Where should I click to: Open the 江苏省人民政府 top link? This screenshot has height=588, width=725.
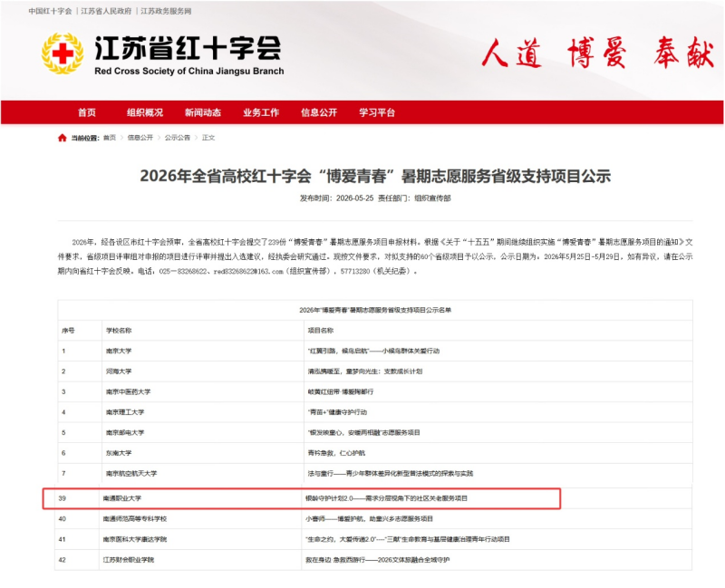tap(106, 11)
